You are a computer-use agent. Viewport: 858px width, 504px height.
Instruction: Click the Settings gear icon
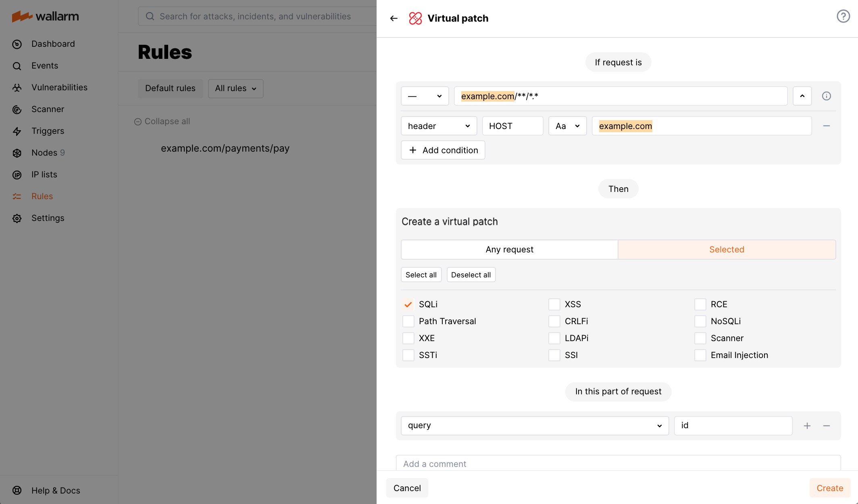[x=17, y=218]
